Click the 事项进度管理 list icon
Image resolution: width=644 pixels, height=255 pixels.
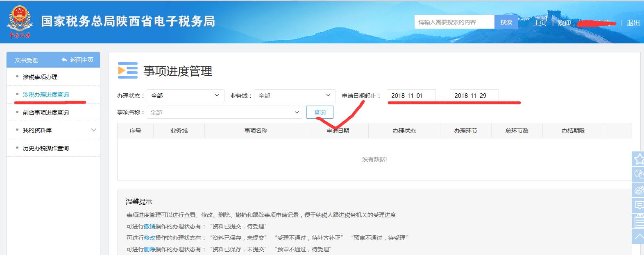tap(127, 70)
